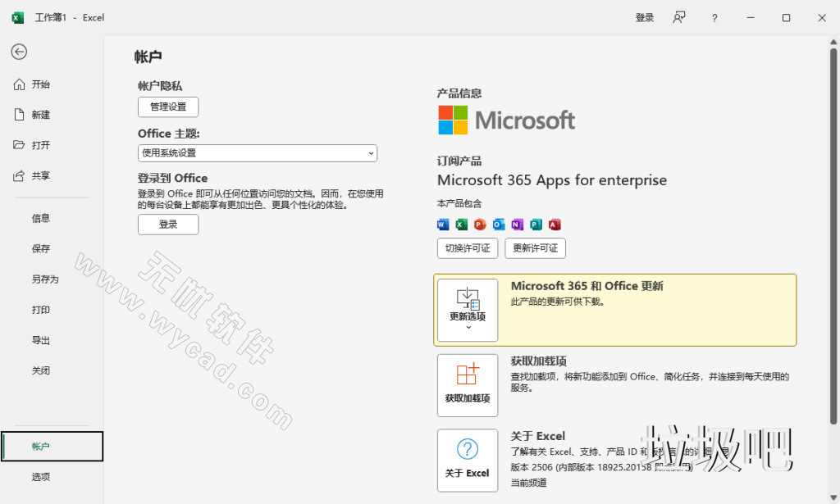Screen dimensions: 840x504
Task: Select 打印 in the left sidebar
Action: click(x=41, y=310)
